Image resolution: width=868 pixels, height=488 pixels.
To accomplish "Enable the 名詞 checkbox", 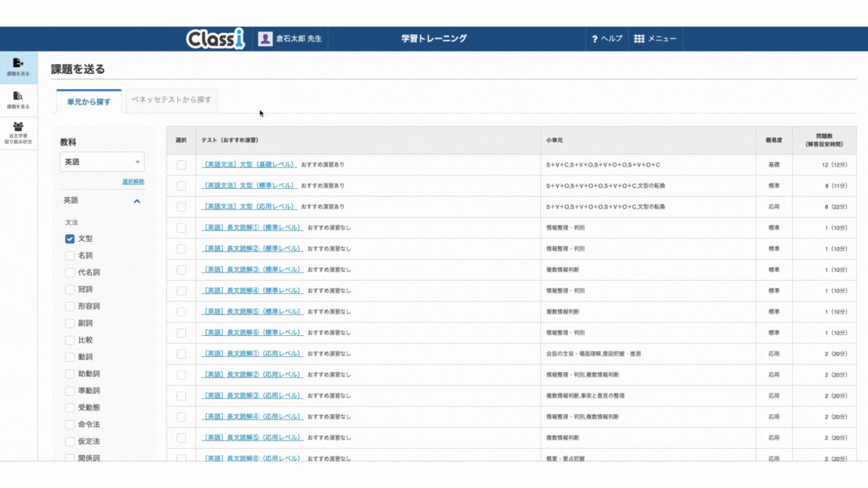I will [x=70, y=256].
